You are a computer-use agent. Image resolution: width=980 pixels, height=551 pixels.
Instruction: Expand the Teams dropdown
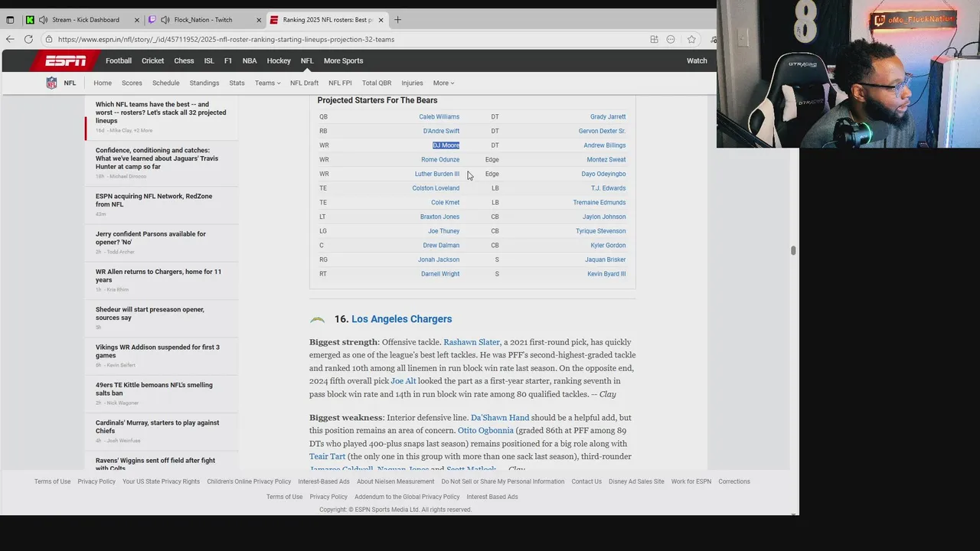coord(267,83)
